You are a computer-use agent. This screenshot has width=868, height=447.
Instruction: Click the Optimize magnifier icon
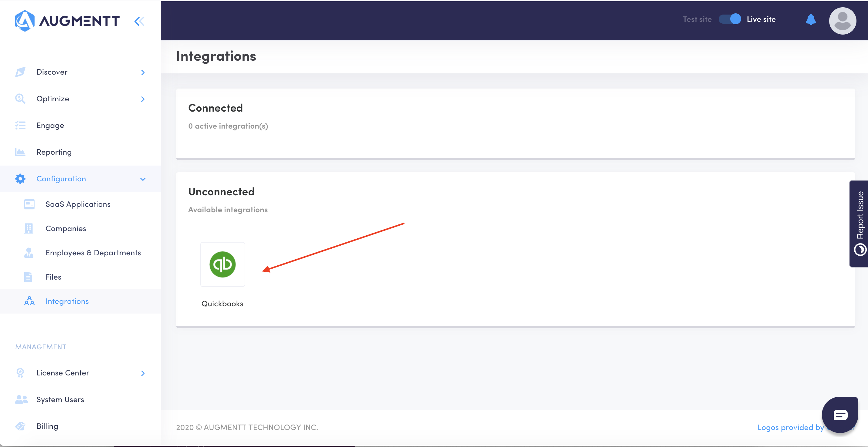(20, 98)
